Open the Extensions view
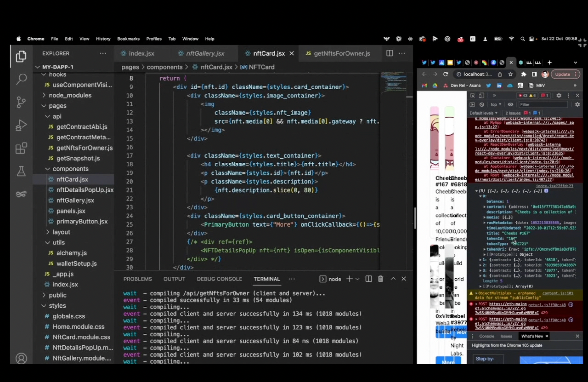Viewport: 588px width, 382px height. pos(21,148)
